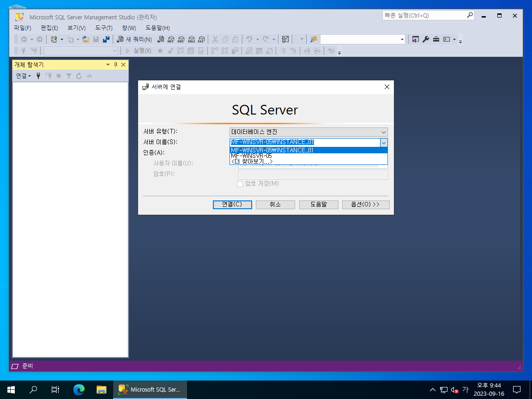The width and height of the screenshot is (532, 399).
Task: Click the Open File folder icon
Action: click(86, 39)
